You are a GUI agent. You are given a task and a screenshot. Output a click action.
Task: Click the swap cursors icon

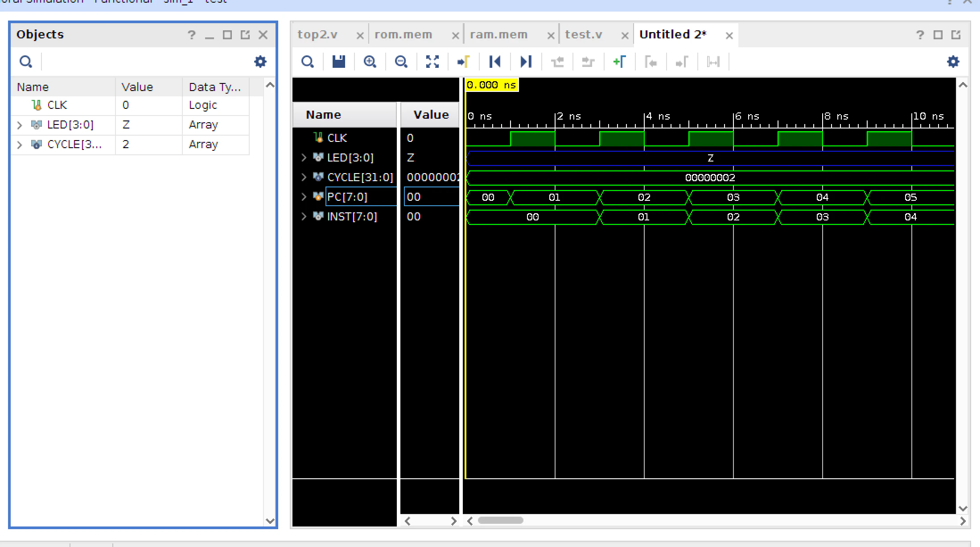pos(713,62)
